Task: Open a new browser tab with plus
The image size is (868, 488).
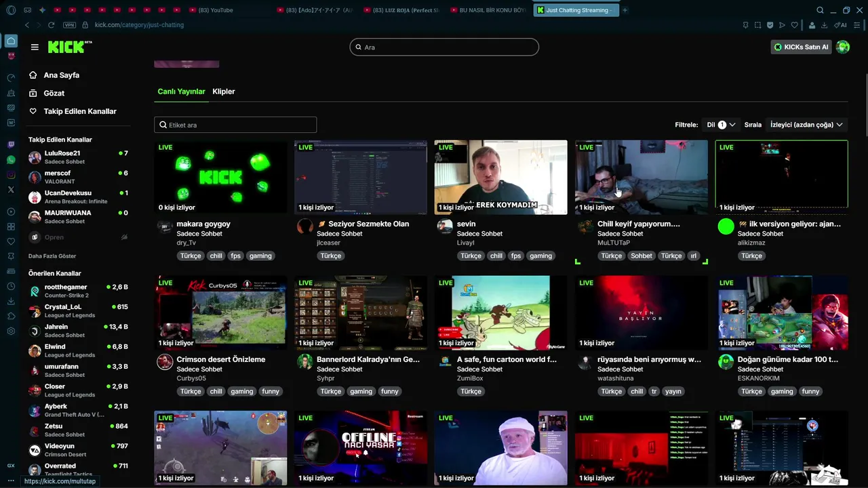Action: click(x=625, y=10)
